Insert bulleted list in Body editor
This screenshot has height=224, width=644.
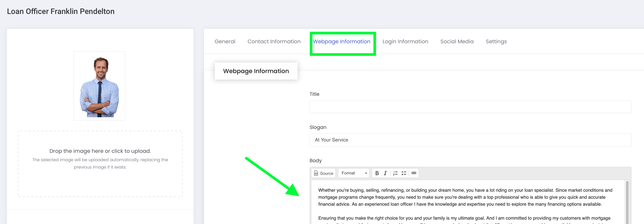pos(404,173)
